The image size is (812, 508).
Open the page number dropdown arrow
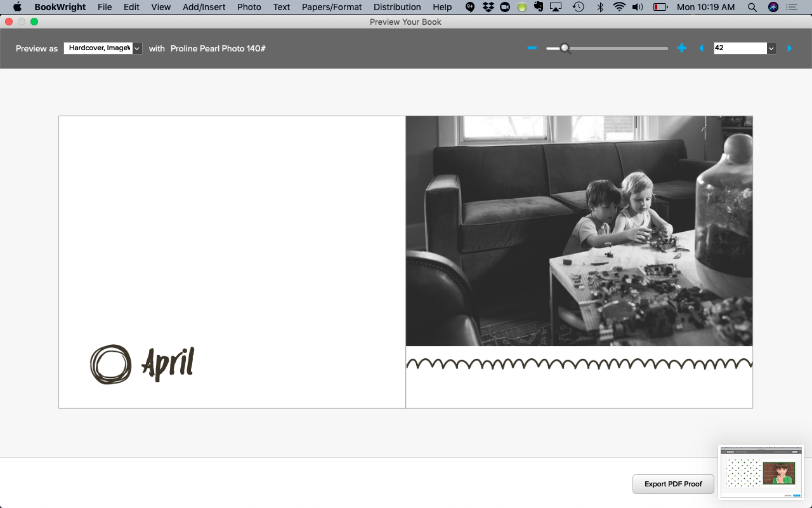[x=771, y=48]
